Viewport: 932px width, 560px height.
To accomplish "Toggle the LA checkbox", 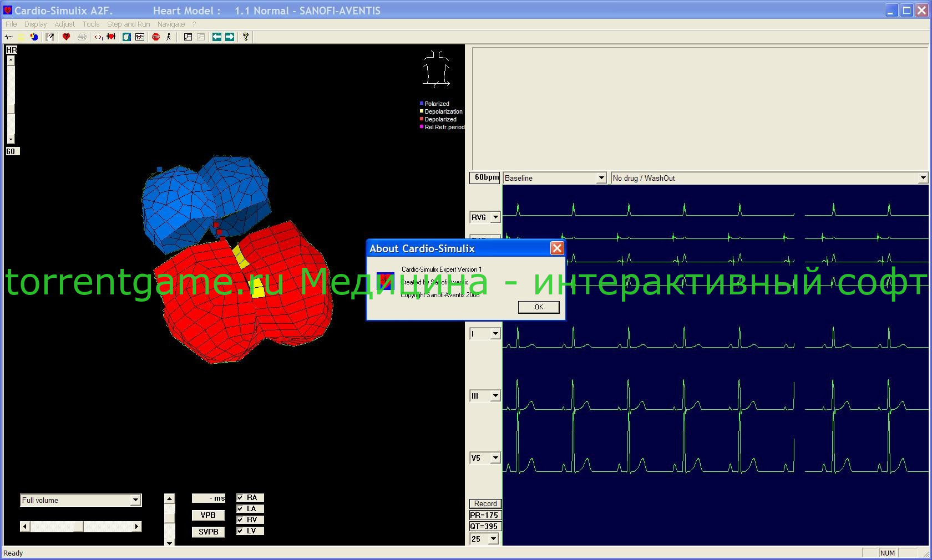I will click(240, 509).
